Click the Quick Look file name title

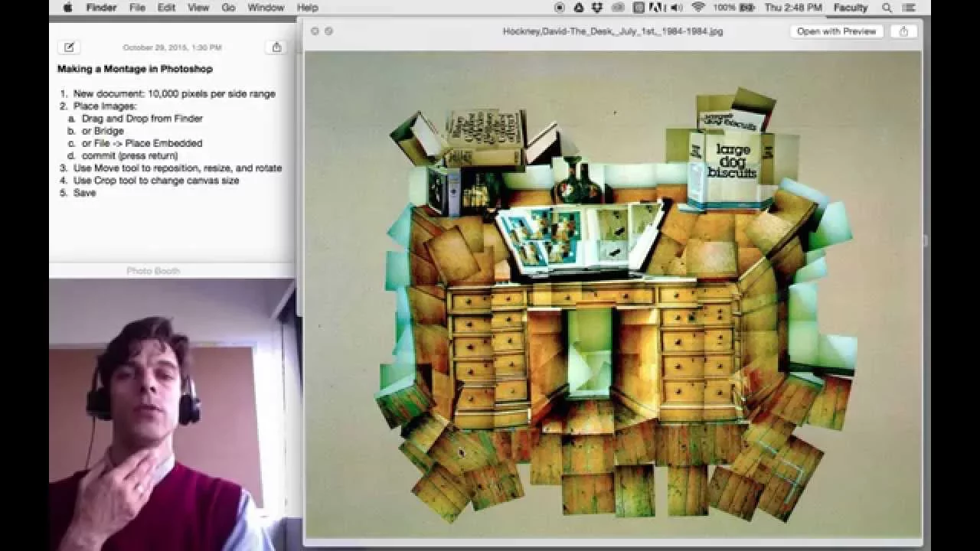click(612, 31)
